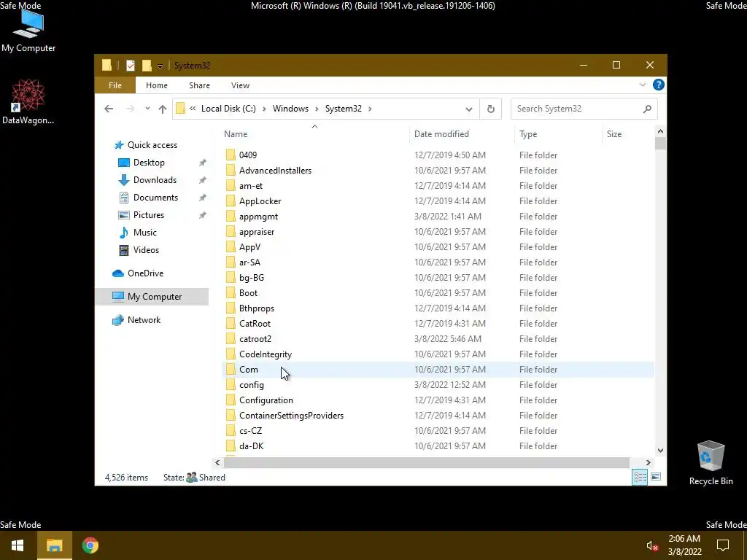The height and width of the screenshot is (560, 747).
Task: Switch to details view layout icon
Action: [640, 477]
